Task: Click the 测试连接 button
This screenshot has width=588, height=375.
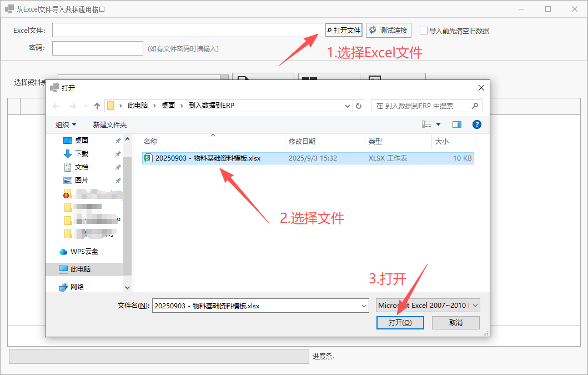Action: pyautogui.click(x=389, y=31)
